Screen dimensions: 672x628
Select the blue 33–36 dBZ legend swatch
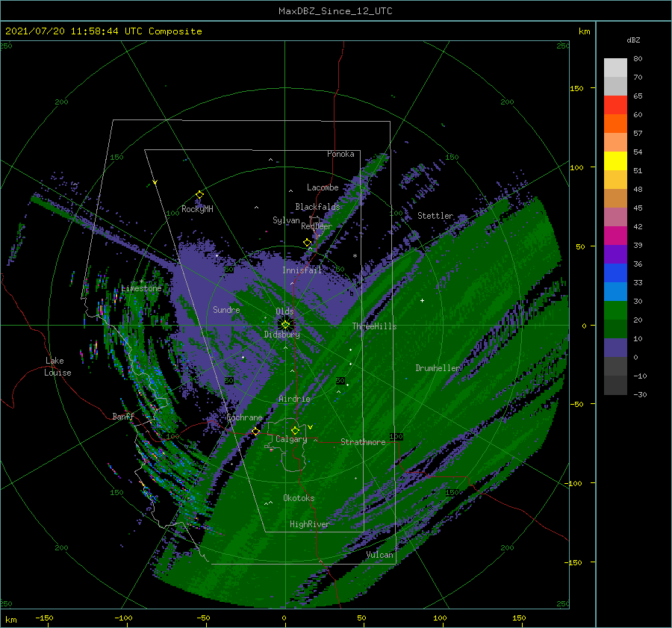(615, 273)
